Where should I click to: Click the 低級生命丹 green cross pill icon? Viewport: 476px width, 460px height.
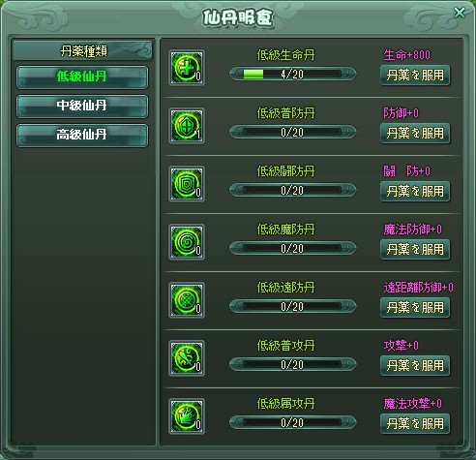tap(187, 68)
